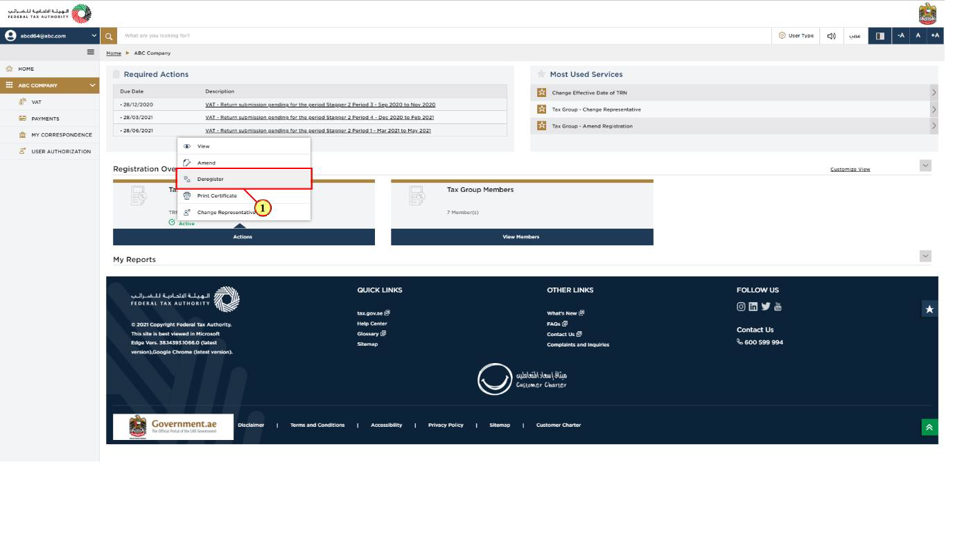Open Terms and Conditions footer link
This screenshot has height=555, width=980.
coord(317,425)
